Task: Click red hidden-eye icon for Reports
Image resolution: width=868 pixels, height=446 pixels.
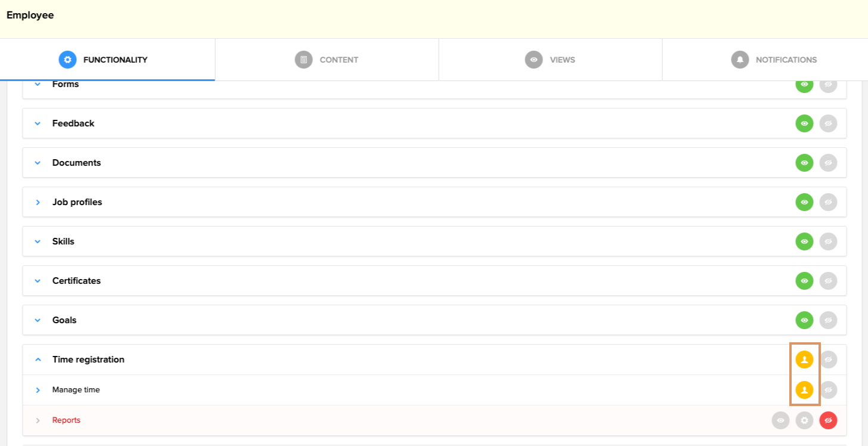Action: [828, 420]
